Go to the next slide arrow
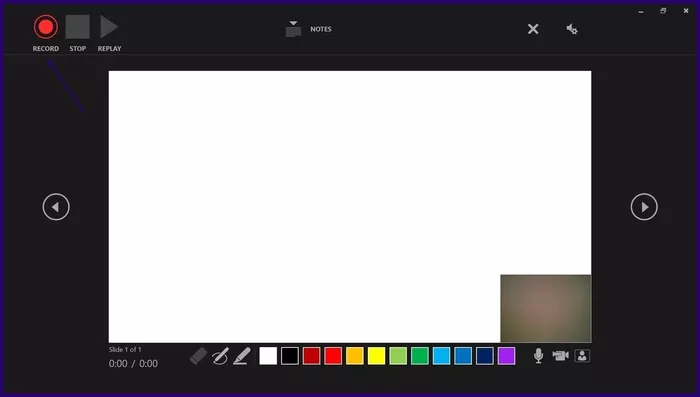Viewport: 700px width, 397px height. tap(644, 207)
